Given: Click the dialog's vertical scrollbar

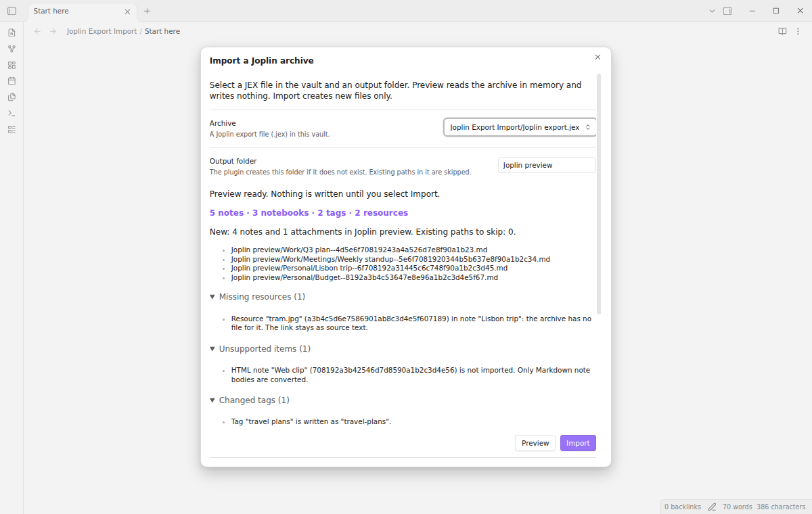Looking at the screenshot, I should [x=599, y=194].
